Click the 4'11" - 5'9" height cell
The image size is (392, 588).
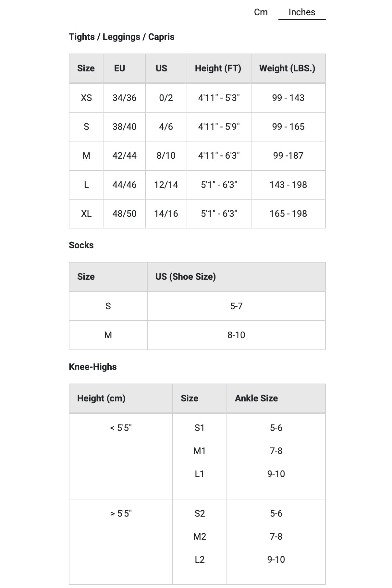[219, 127]
